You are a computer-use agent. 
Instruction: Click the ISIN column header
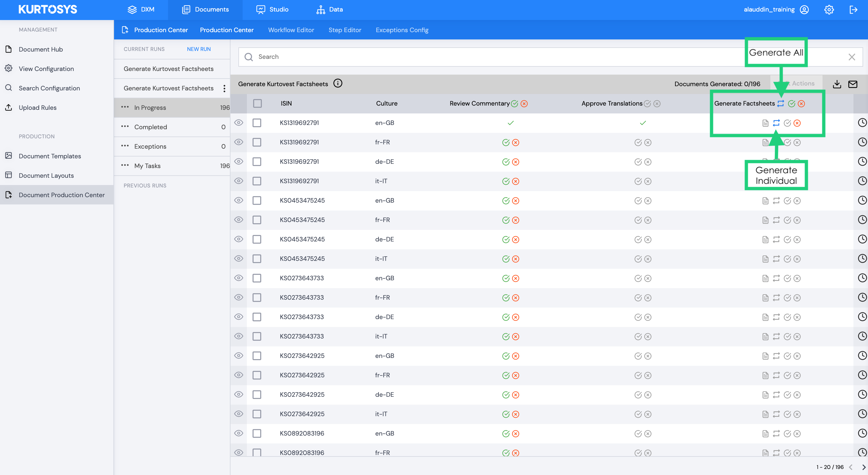point(286,103)
